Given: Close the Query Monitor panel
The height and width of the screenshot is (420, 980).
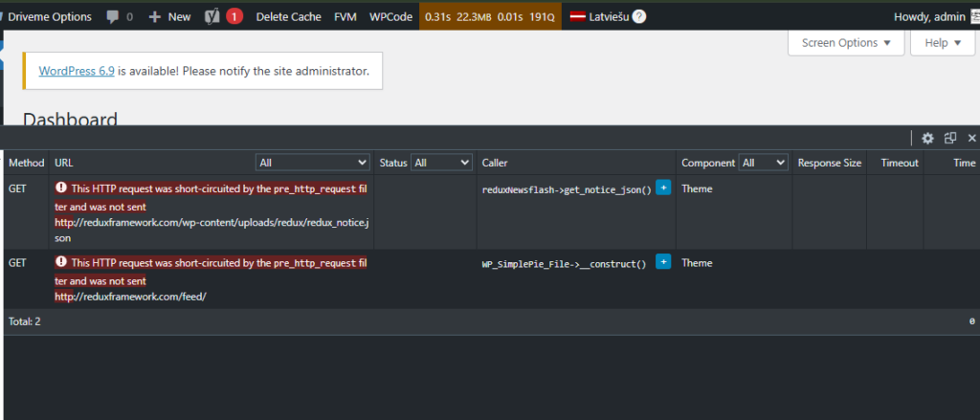Looking at the screenshot, I should point(971,138).
